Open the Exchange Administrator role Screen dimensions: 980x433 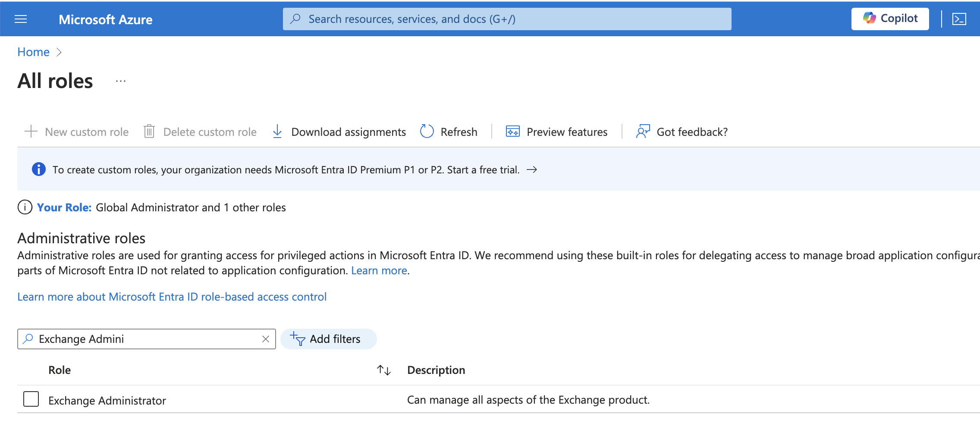coord(107,401)
